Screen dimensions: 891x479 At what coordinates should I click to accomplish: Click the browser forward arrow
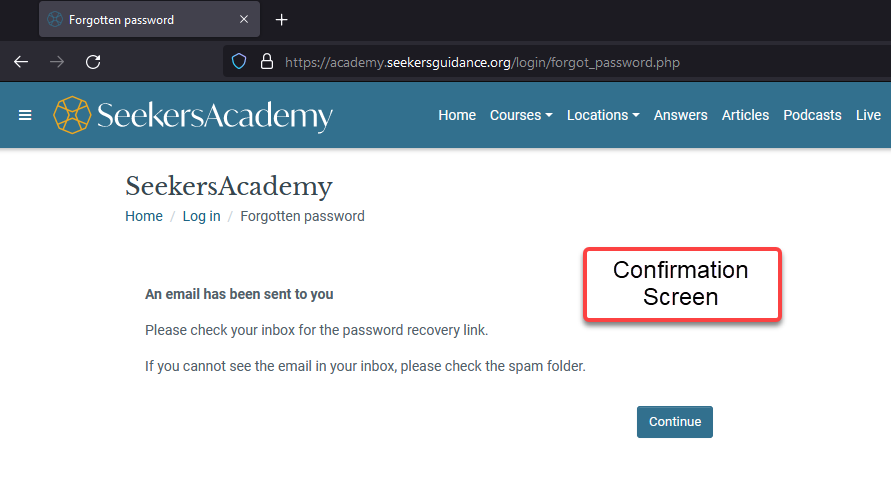[57, 62]
